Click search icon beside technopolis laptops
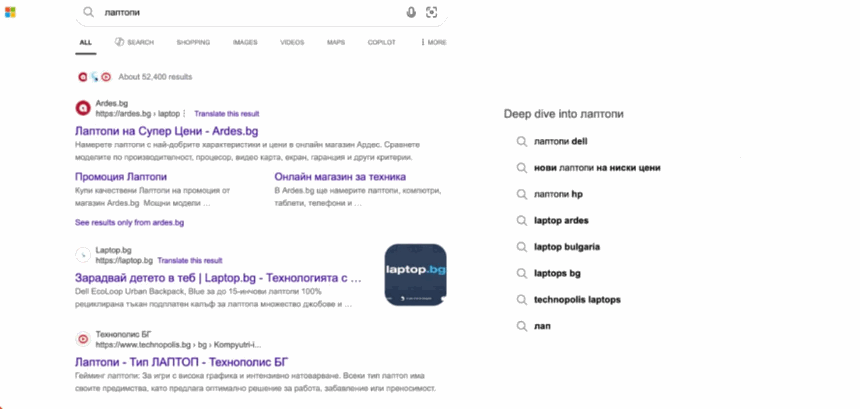 pyautogui.click(x=522, y=299)
